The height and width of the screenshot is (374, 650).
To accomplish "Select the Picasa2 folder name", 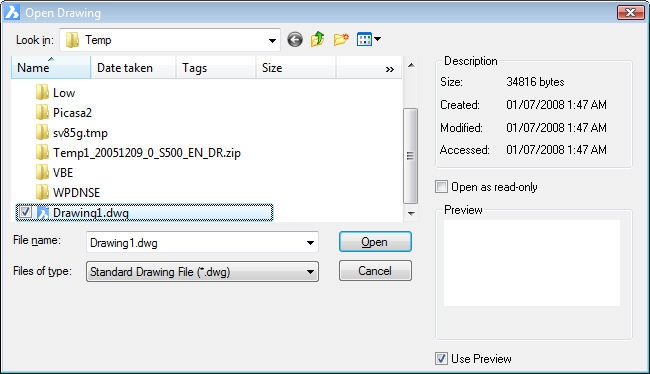I will coord(72,113).
